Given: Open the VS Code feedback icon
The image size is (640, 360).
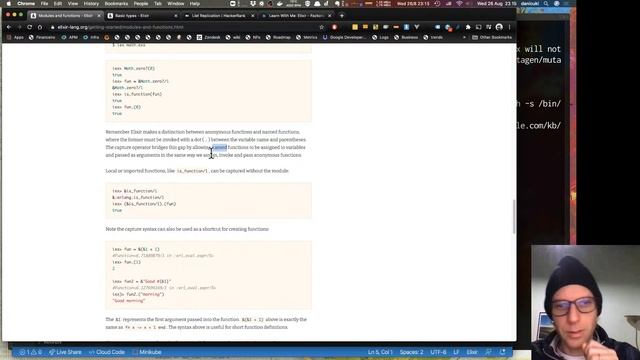Looking at the screenshot, I should 489,352.
